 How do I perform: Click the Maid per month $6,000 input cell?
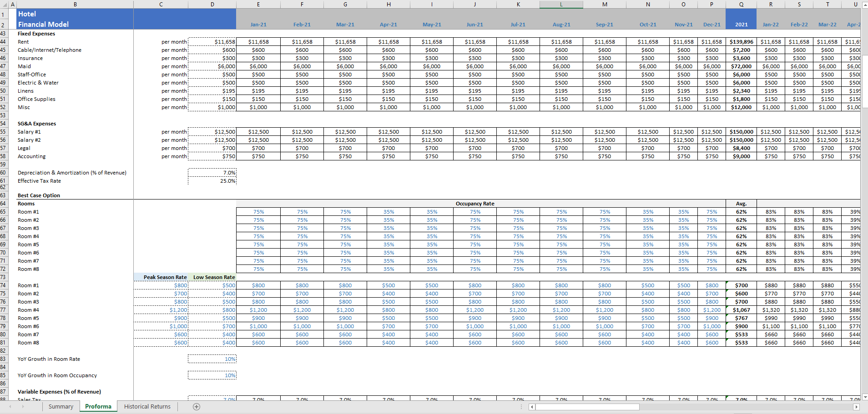coord(212,66)
